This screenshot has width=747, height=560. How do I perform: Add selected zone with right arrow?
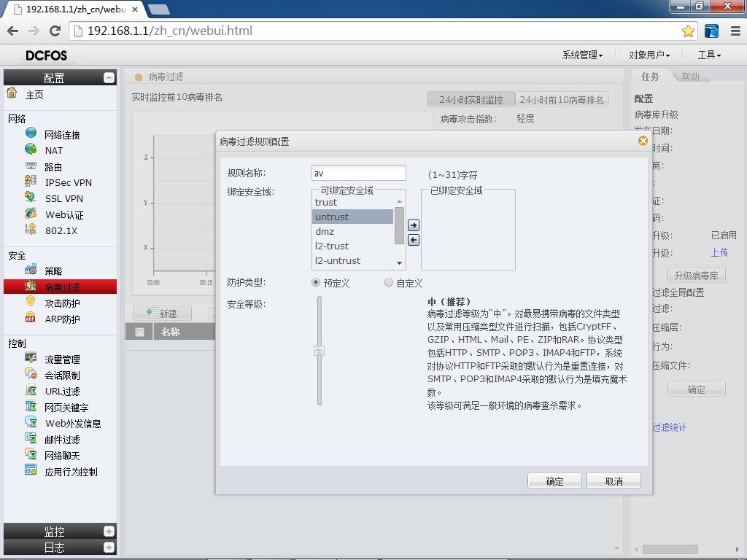point(414,225)
